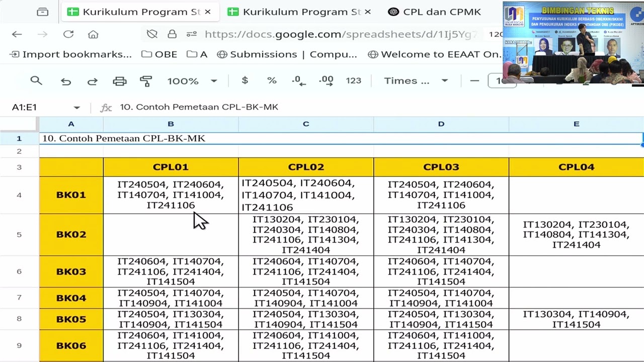Redo the last undone action
644x362 pixels.
(x=93, y=81)
